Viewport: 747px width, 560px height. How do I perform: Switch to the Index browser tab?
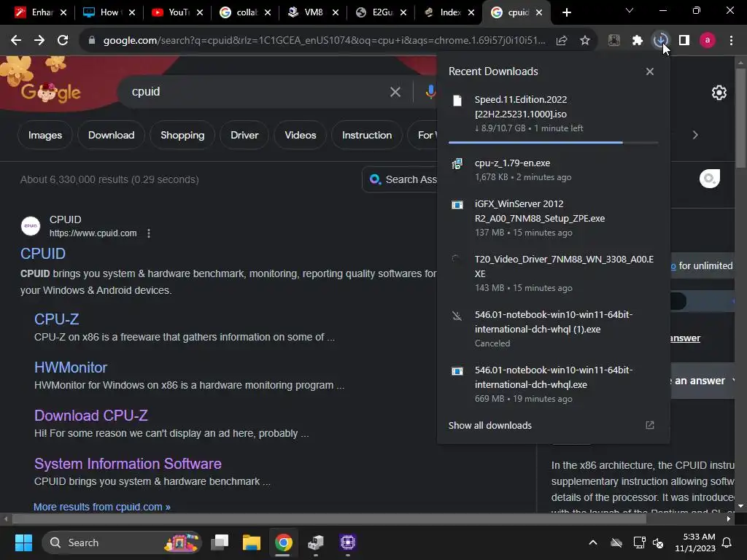(x=449, y=12)
